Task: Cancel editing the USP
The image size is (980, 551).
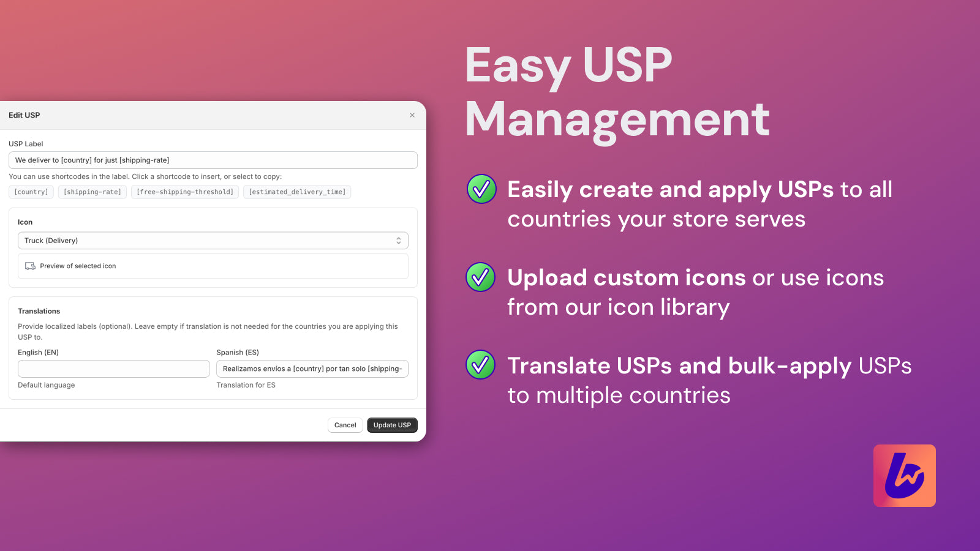Action: click(x=345, y=425)
